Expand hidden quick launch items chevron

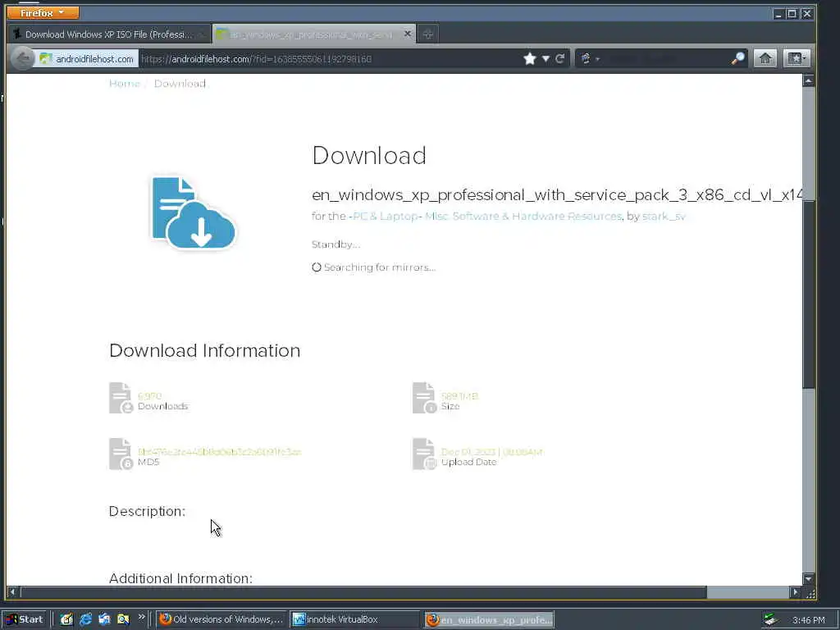tap(141, 617)
